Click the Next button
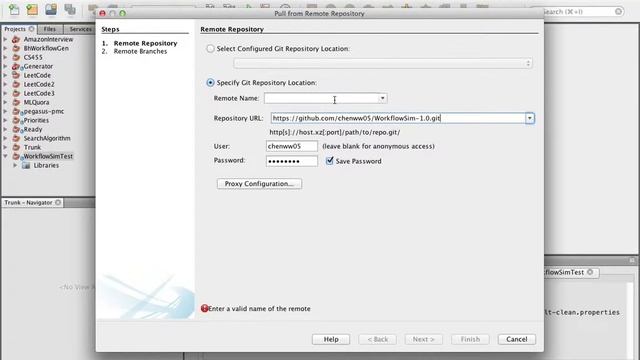Screen dimensions: 640x360 coord(424,339)
